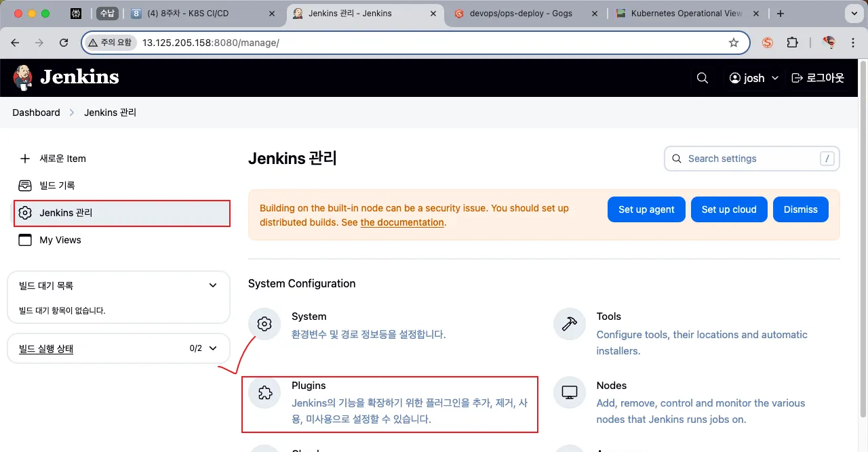Image resolution: width=868 pixels, height=452 pixels.
Task: Click the window icon beside My Views
Action: (25, 240)
